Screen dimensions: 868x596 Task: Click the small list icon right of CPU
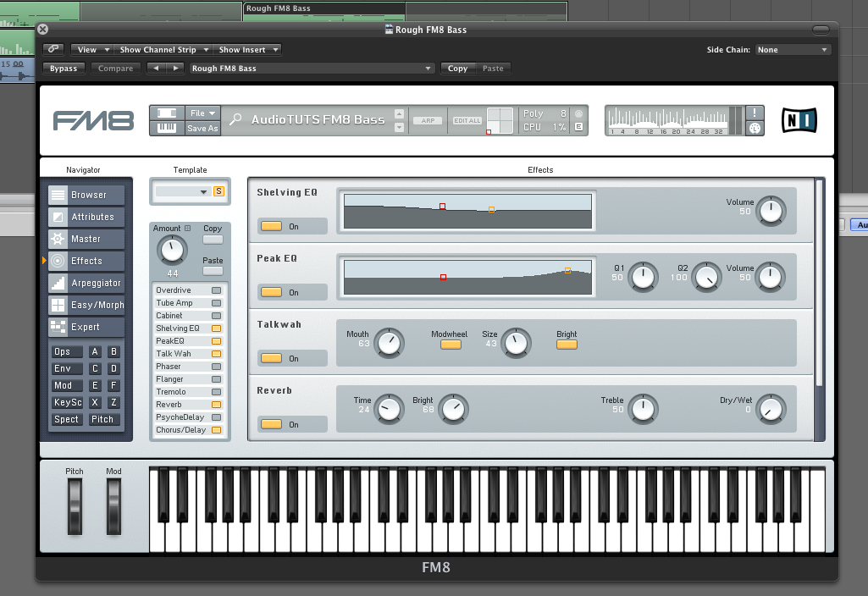(x=578, y=127)
